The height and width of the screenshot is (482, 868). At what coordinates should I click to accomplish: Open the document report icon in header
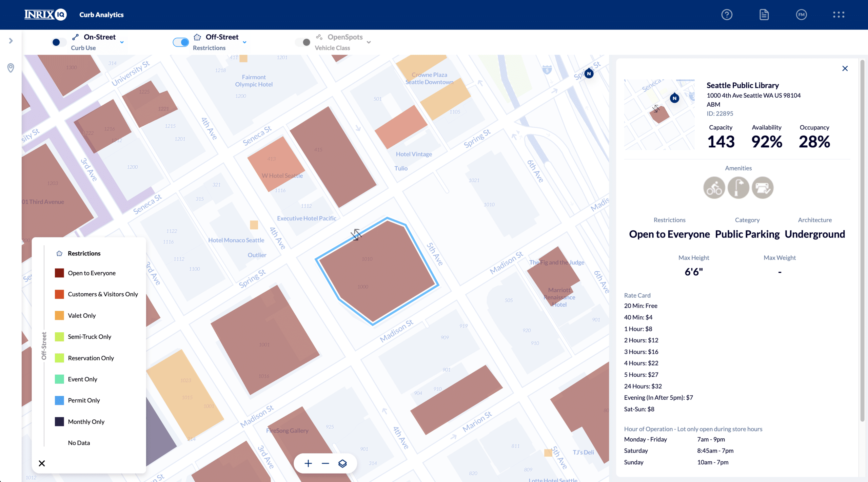click(x=764, y=15)
